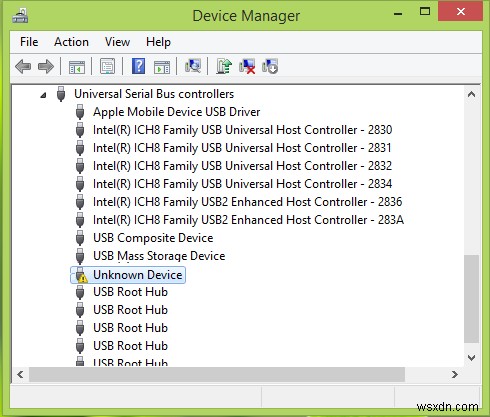Click the USB icon beside Apple Mobile Device USB Driver
Image resolution: width=490 pixels, height=417 pixels.
click(80, 112)
